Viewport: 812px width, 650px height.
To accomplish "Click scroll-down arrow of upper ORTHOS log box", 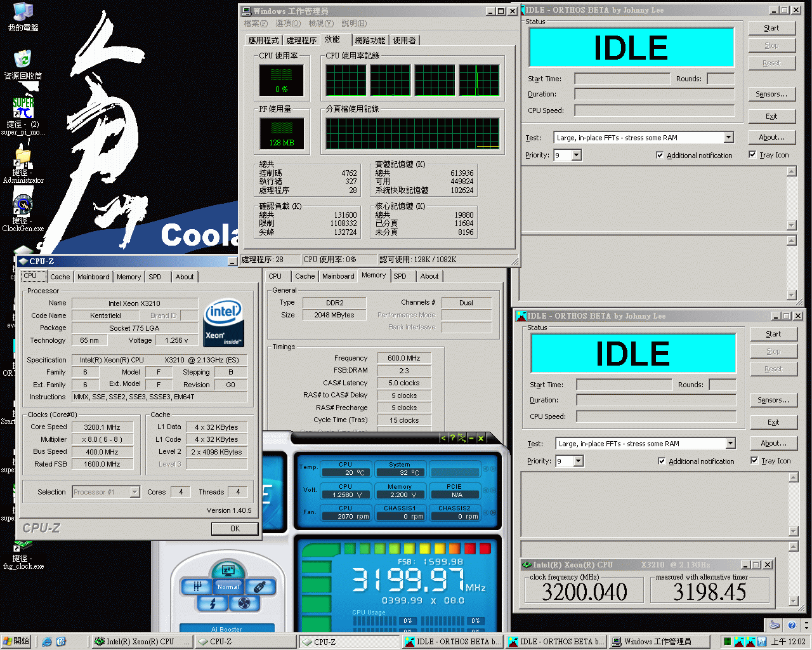I will [x=791, y=225].
